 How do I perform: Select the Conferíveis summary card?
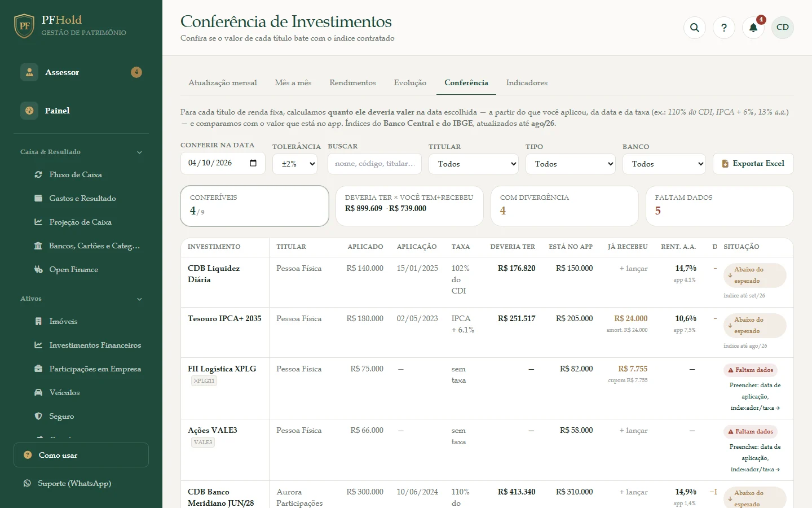click(x=255, y=206)
